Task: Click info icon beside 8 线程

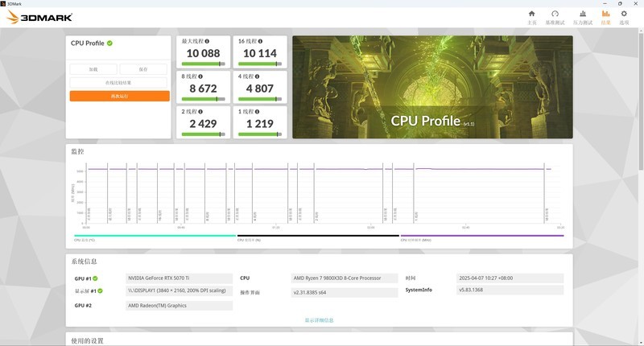Action: click(200, 76)
